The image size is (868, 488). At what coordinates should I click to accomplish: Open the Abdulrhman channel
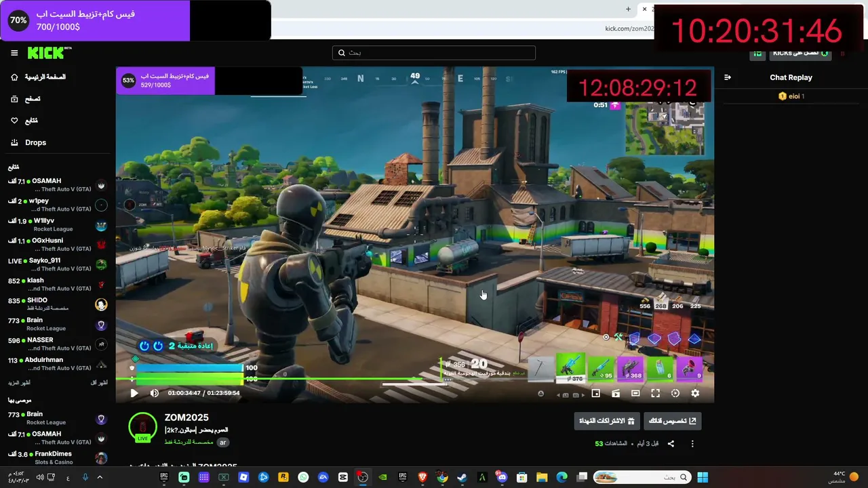(58, 364)
